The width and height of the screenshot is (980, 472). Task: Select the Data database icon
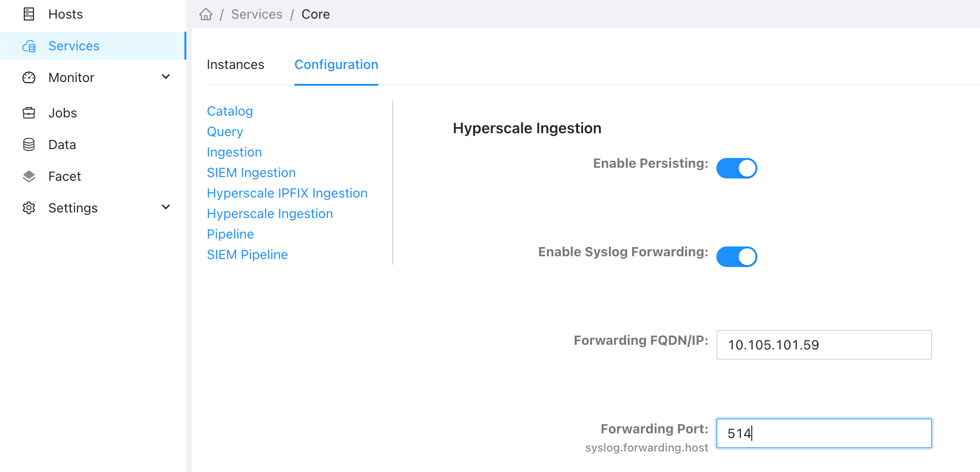(29, 144)
